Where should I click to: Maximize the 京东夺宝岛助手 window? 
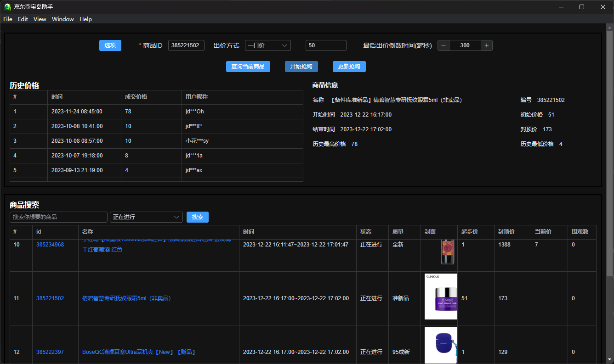582,7
